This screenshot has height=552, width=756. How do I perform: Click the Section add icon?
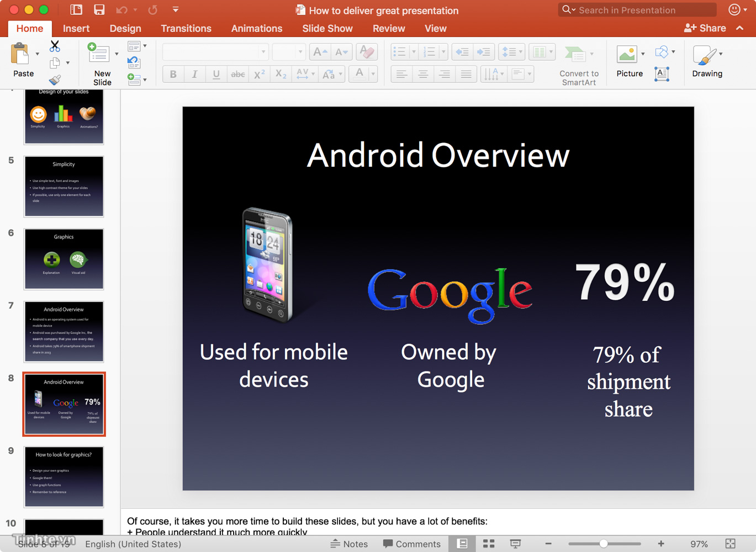pyautogui.click(x=134, y=79)
